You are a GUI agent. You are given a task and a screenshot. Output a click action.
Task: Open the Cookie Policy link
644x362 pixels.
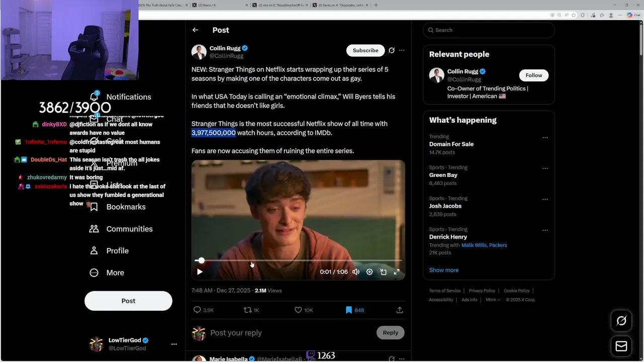517,291
